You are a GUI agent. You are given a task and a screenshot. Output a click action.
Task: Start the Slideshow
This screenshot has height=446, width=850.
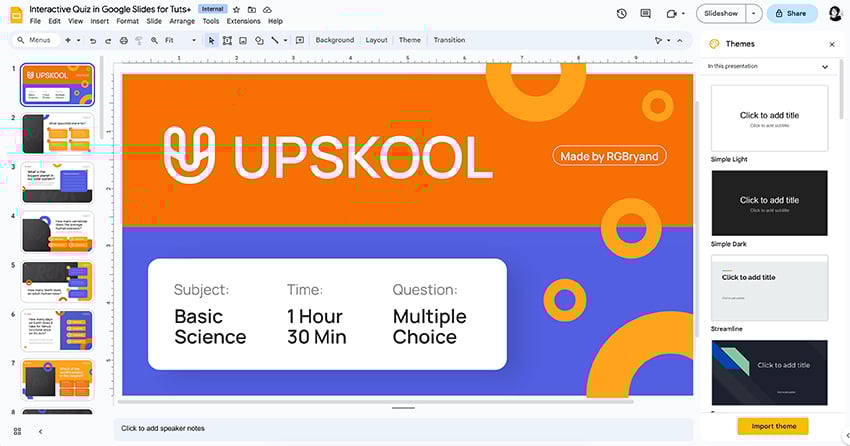pyautogui.click(x=721, y=14)
